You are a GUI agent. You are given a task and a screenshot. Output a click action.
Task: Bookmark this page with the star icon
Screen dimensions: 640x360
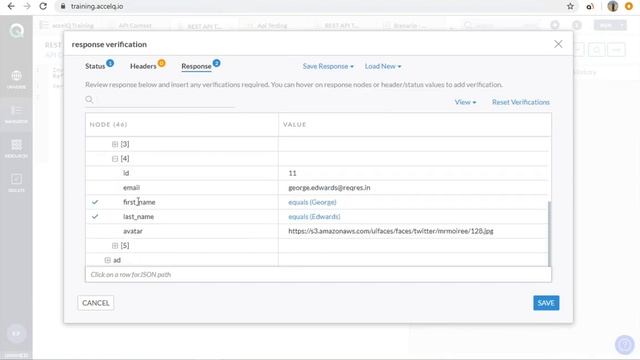point(570,6)
